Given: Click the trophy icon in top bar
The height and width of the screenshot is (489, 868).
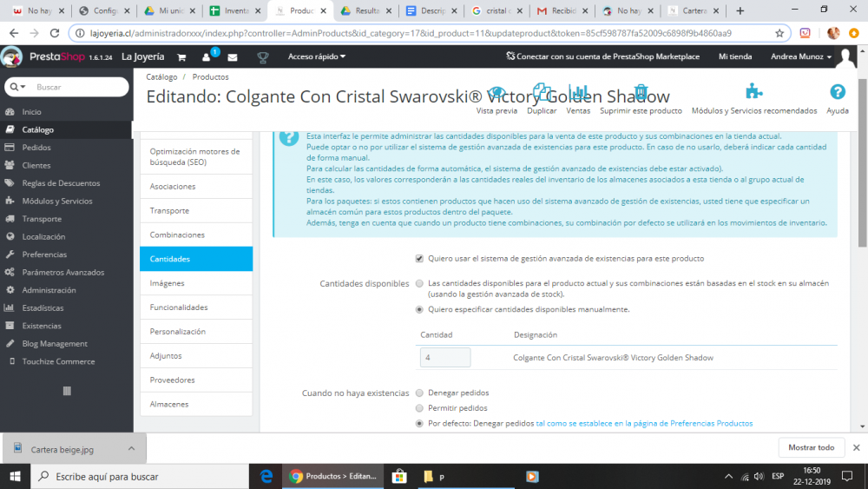Looking at the screenshot, I should tap(263, 57).
